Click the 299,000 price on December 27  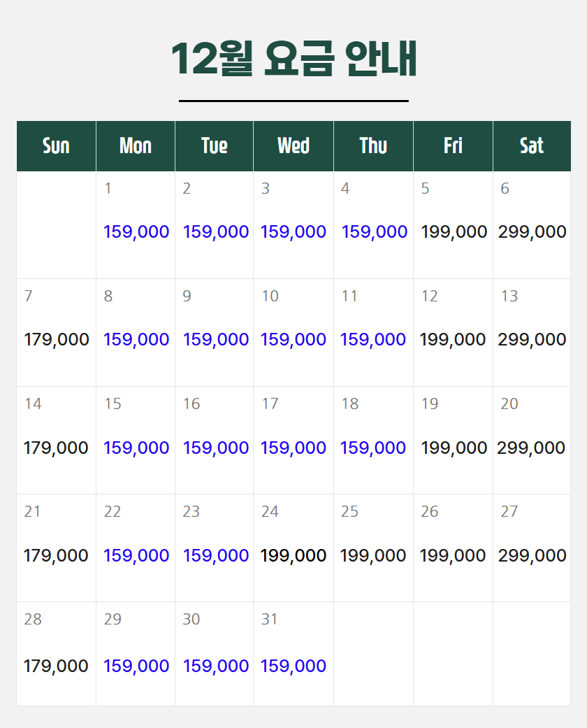click(532, 556)
